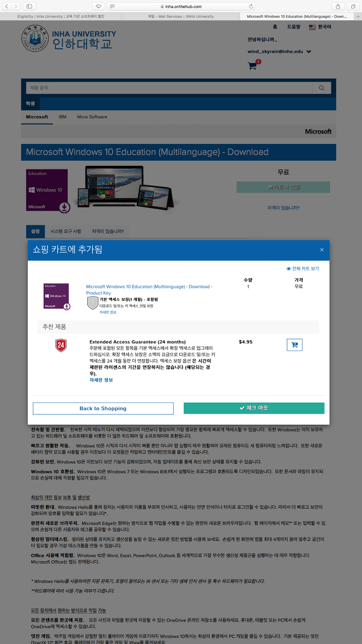View the entire cart via the eye link
The image size is (362, 644).
pos(303,268)
